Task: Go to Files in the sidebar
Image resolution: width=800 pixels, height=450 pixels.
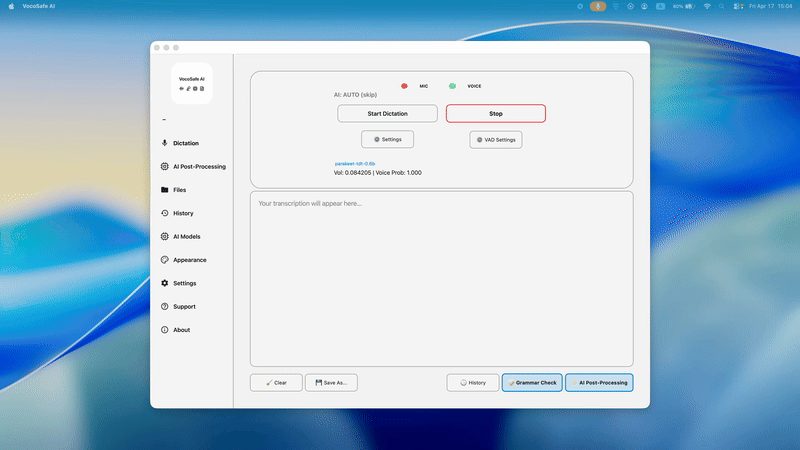Action: pos(173,190)
